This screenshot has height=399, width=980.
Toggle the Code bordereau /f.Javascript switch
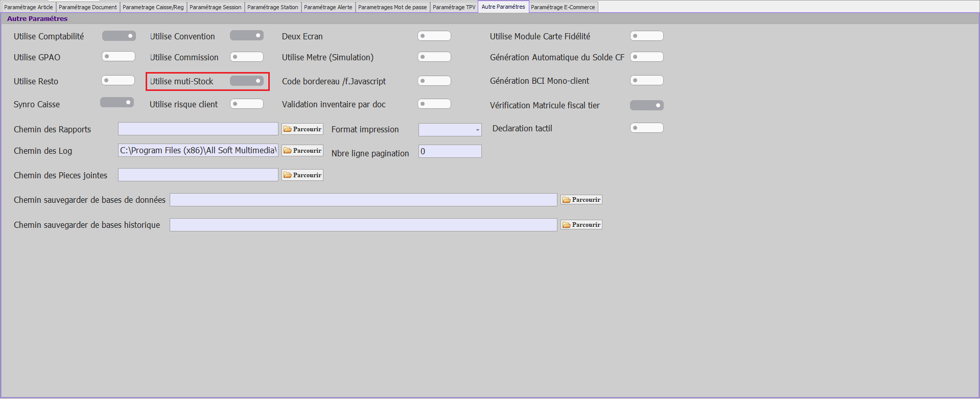(434, 81)
